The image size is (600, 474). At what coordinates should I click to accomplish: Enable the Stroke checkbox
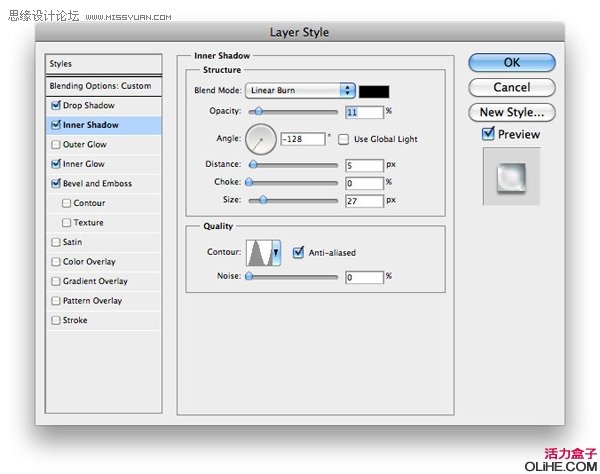(56, 320)
